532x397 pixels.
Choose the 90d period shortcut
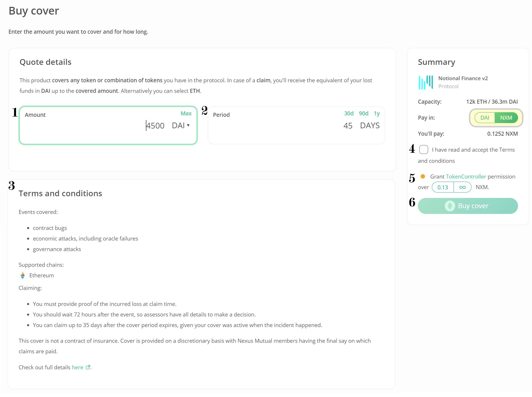364,113
